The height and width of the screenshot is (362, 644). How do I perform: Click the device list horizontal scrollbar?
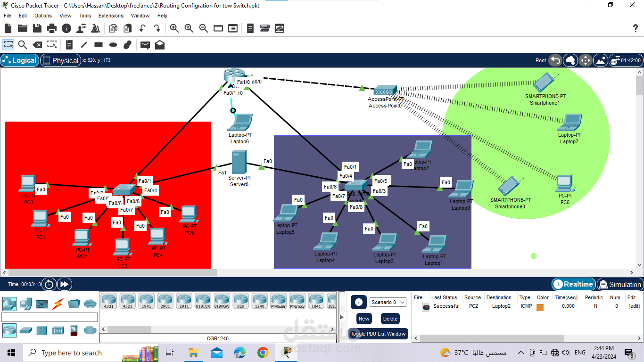tap(129, 329)
